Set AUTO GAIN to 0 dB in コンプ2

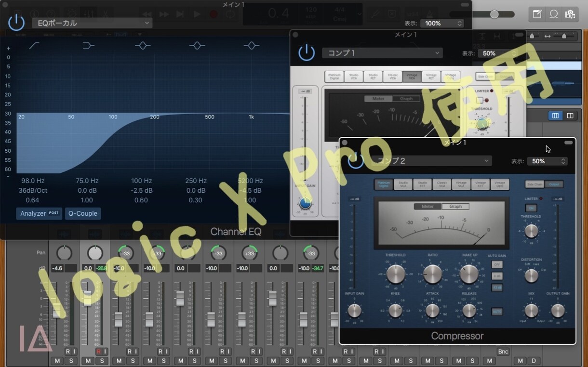pyautogui.click(x=497, y=276)
